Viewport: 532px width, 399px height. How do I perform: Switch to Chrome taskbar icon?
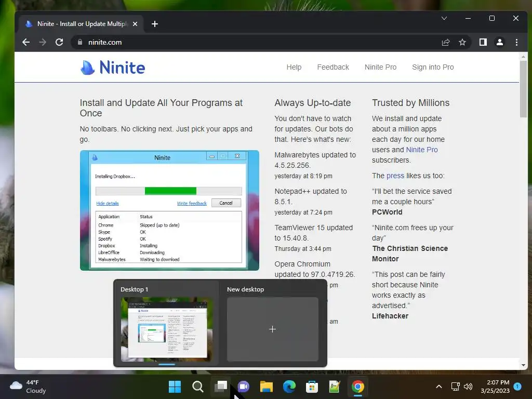[357, 387]
